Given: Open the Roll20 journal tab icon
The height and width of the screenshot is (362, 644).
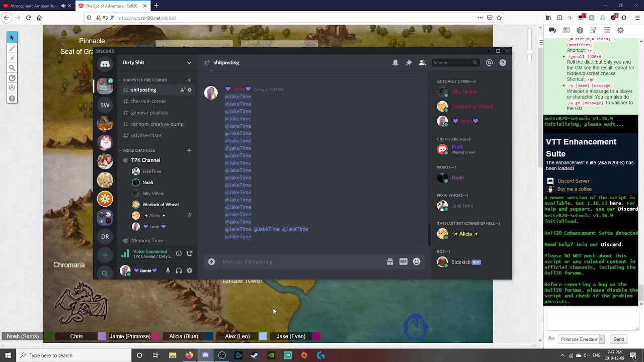Looking at the screenshot, I should tap(566, 30).
